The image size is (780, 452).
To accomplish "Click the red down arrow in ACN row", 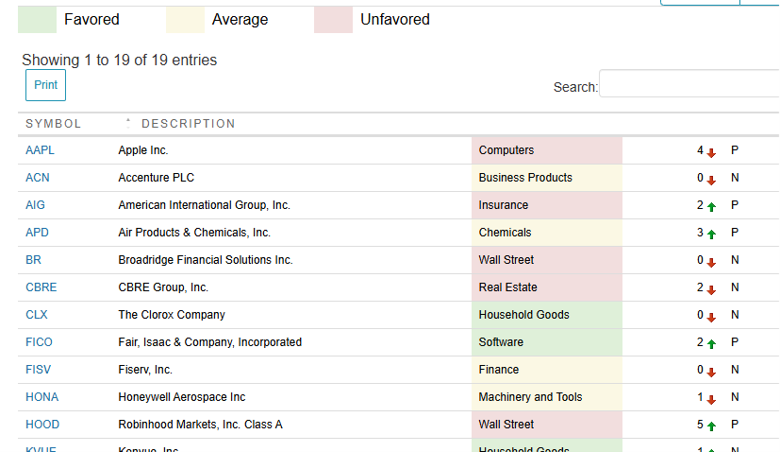I will click(x=711, y=181).
